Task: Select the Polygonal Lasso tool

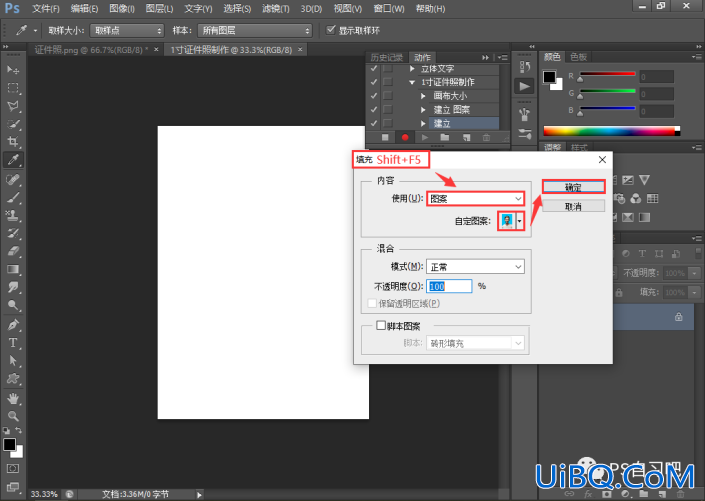Action: [x=13, y=106]
